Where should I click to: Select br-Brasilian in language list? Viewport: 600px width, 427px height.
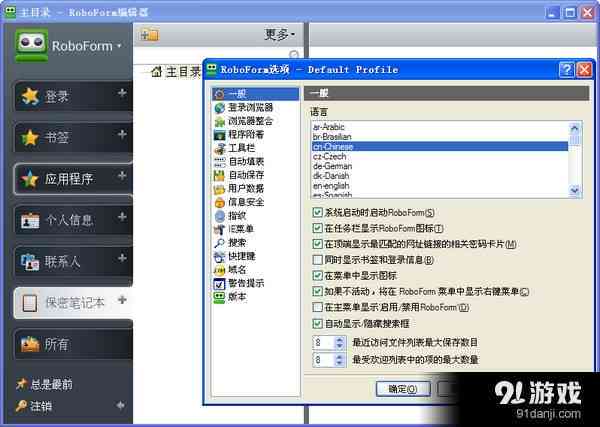coord(439,137)
